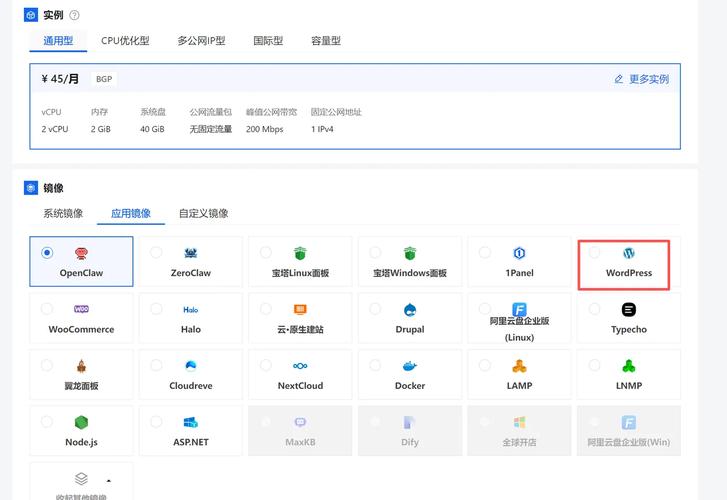Select the 应用镜像 tab
Viewport: 727px width, 500px height.
(131, 213)
